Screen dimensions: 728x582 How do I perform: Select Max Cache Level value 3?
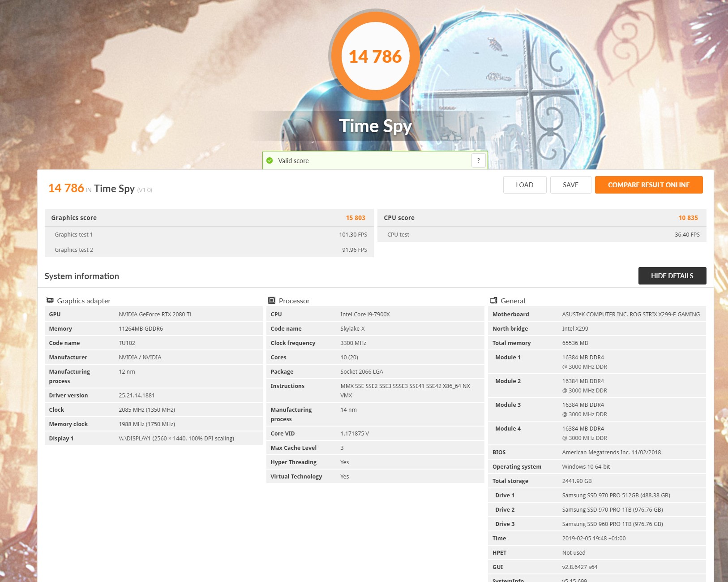(342, 448)
